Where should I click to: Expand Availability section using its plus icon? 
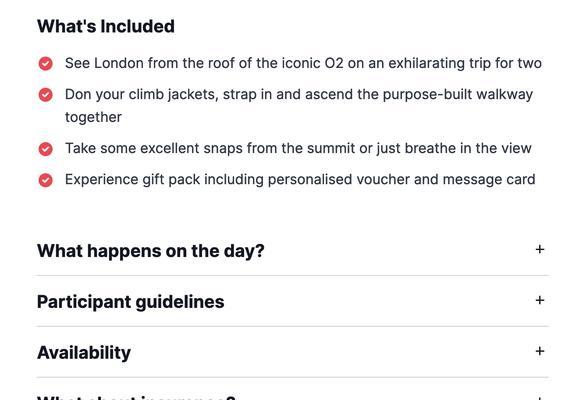tap(540, 351)
